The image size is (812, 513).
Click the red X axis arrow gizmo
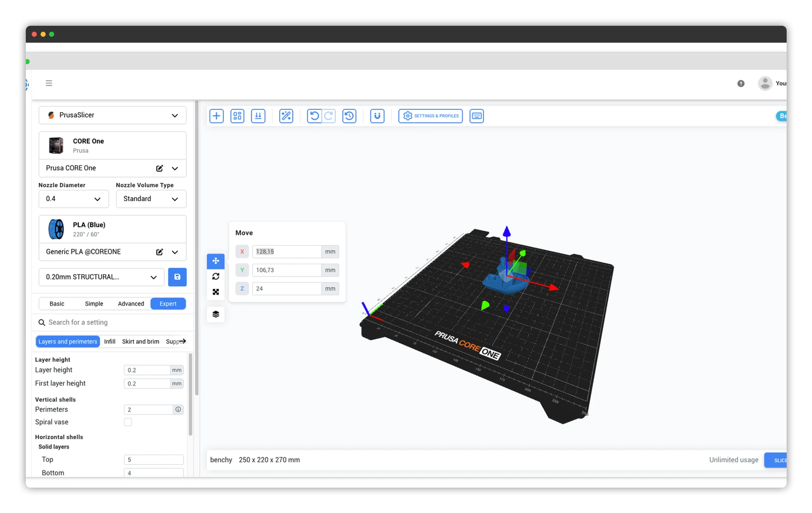pos(553,287)
